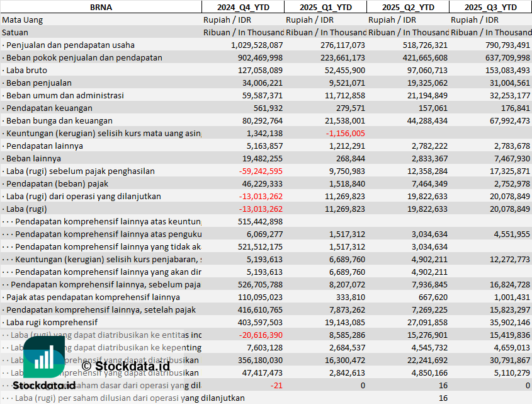Select the red value -20,616,390
The height and width of the screenshot is (404, 532).
(261, 335)
